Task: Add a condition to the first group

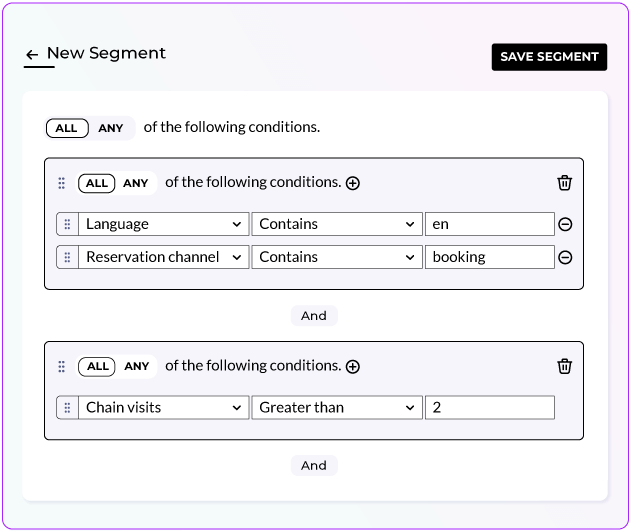Action: [x=353, y=183]
